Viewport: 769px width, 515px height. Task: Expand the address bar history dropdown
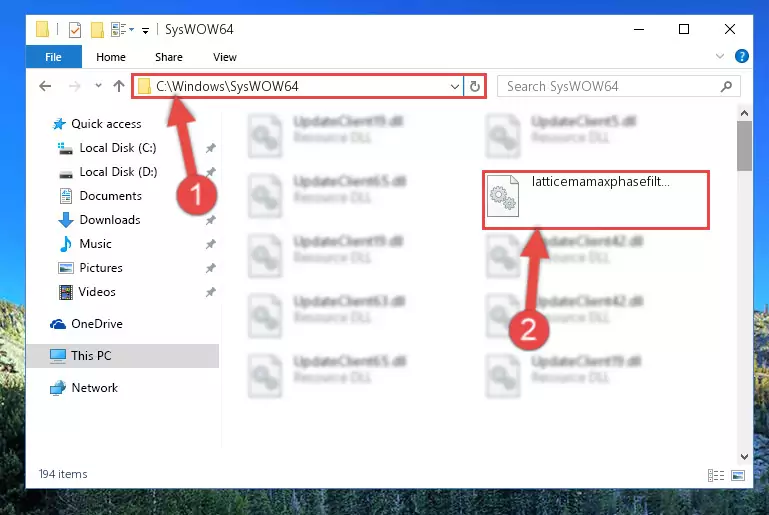(455, 87)
